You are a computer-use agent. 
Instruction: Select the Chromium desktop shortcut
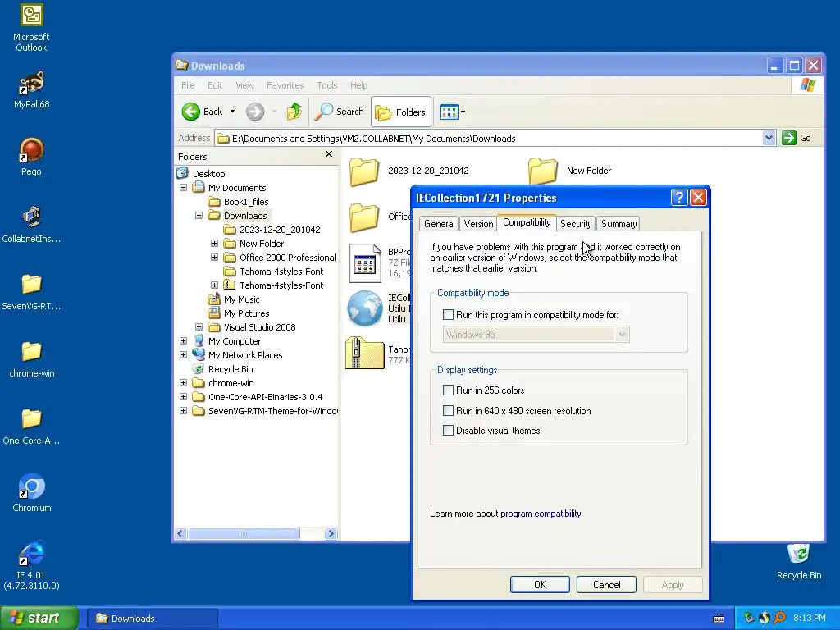31,493
